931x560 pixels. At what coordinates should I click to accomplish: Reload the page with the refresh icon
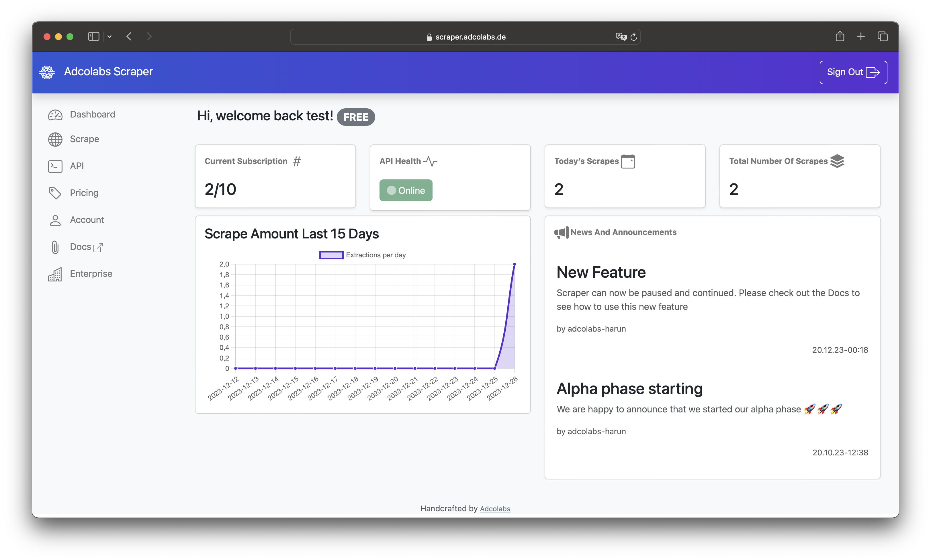point(634,37)
